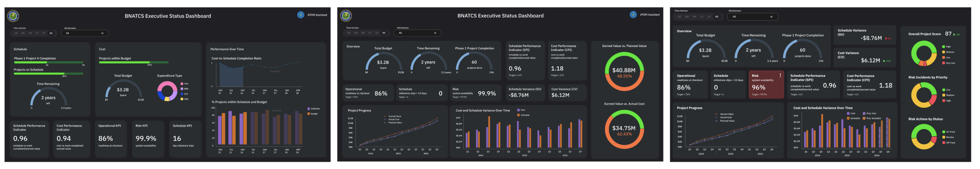Click the Projects within Budget progress bar

pos(134,63)
